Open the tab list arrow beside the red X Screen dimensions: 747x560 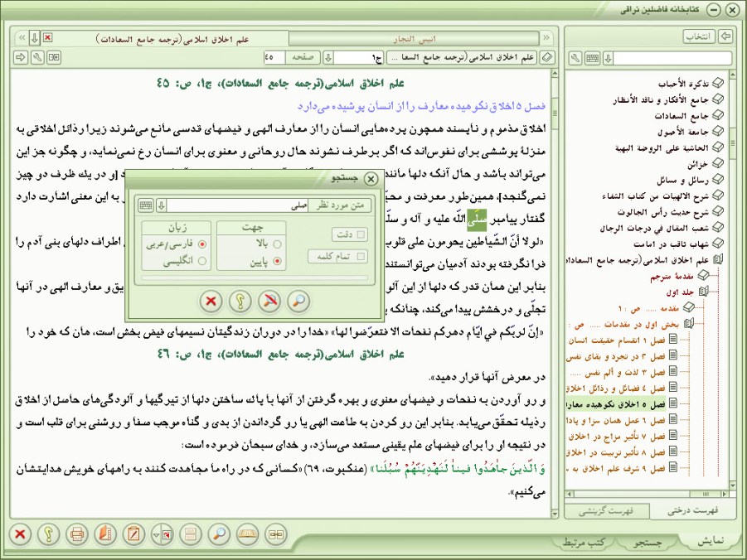pos(34,37)
